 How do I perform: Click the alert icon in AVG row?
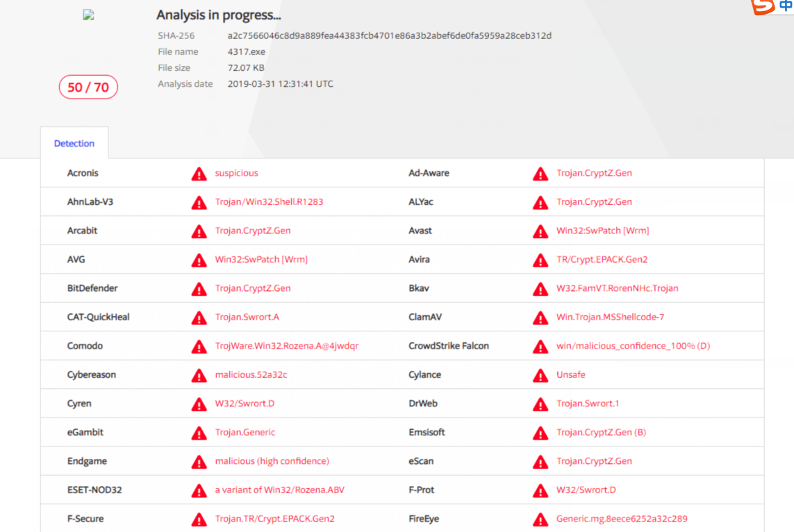[x=199, y=260]
